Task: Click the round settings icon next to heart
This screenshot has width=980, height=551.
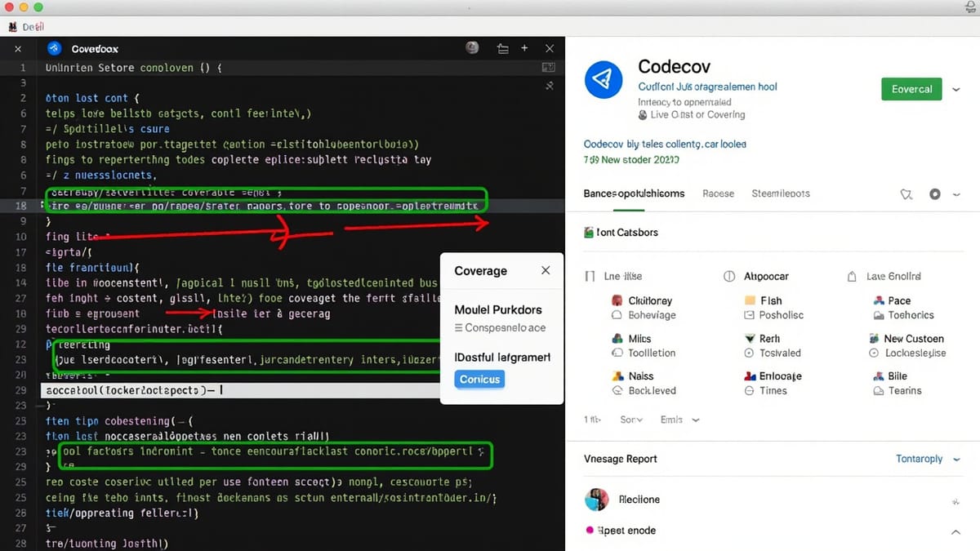Action: 935,194
